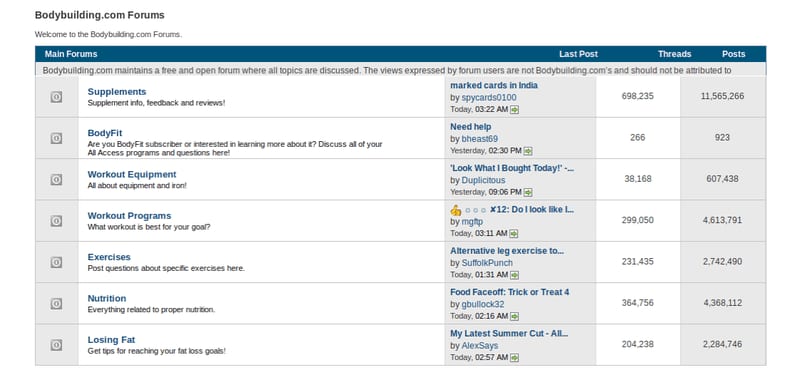Click Nutrition post count 4,368,112
Screen dimensions: 800x370
pos(722,303)
